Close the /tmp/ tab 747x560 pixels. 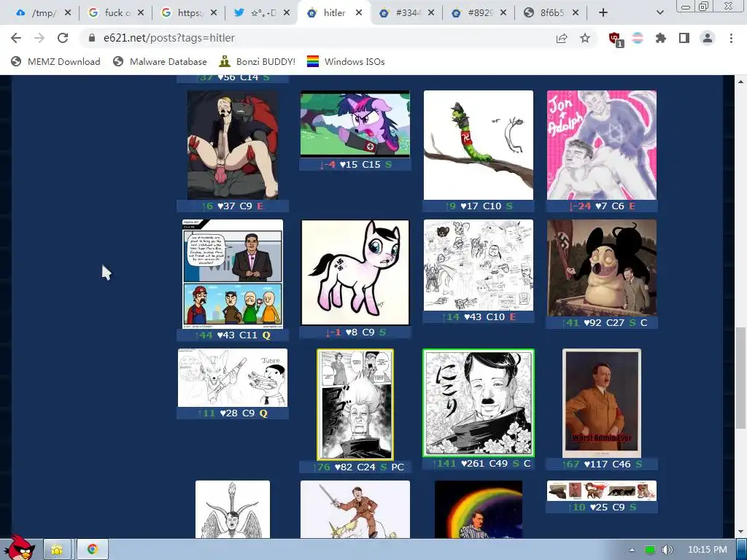click(68, 13)
